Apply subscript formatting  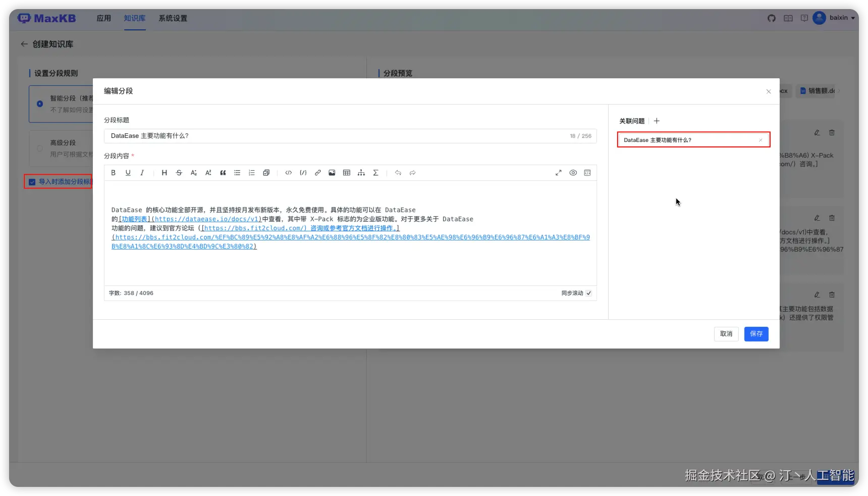[x=193, y=173]
